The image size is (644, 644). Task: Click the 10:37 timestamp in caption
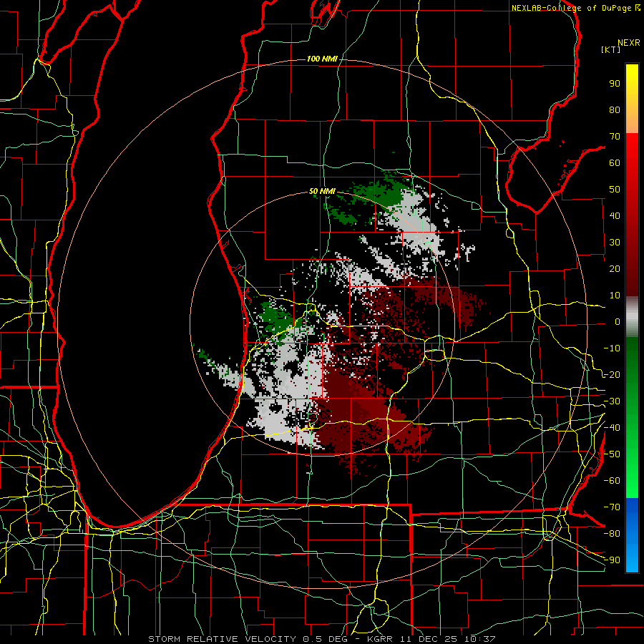481,639
